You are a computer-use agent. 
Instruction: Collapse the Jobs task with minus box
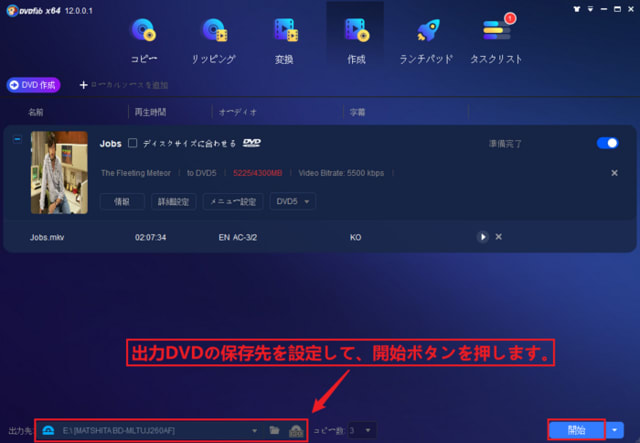[17, 141]
